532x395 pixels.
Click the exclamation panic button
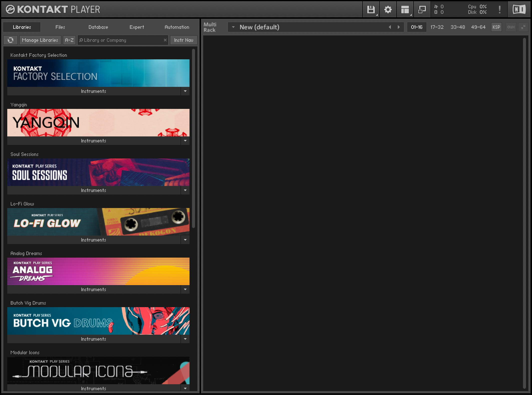(499, 10)
